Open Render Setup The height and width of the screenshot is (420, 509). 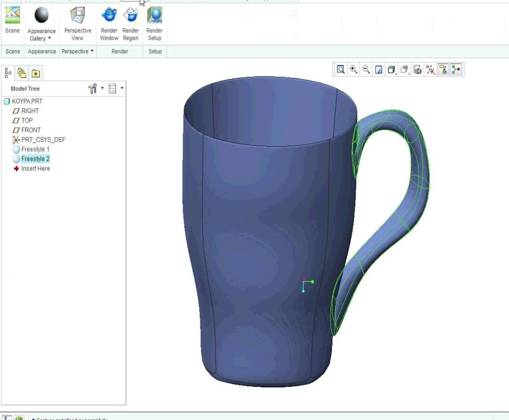coord(155,24)
